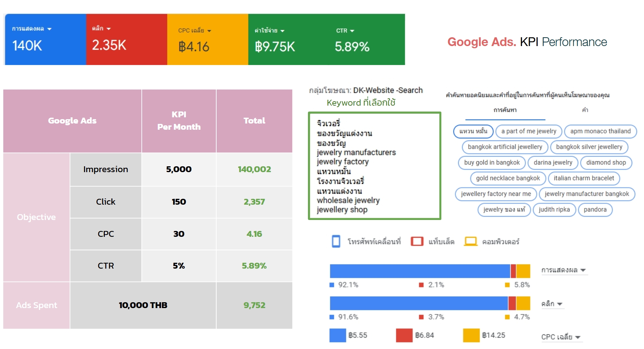Click the 'jewelry manufacturer bangkok' chip
The image size is (644, 349).
[x=587, y=194]
